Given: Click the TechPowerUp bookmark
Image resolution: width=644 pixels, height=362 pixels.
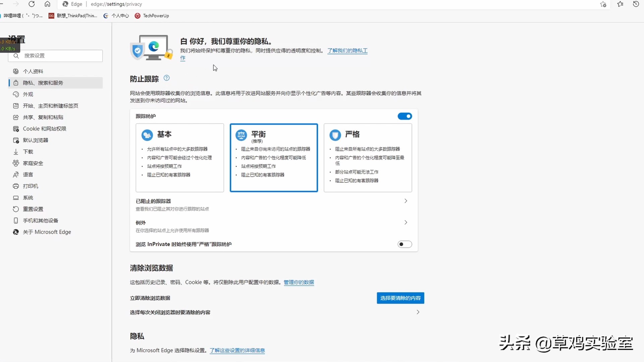Looking at the screenshot, I should tap(152, 16).
